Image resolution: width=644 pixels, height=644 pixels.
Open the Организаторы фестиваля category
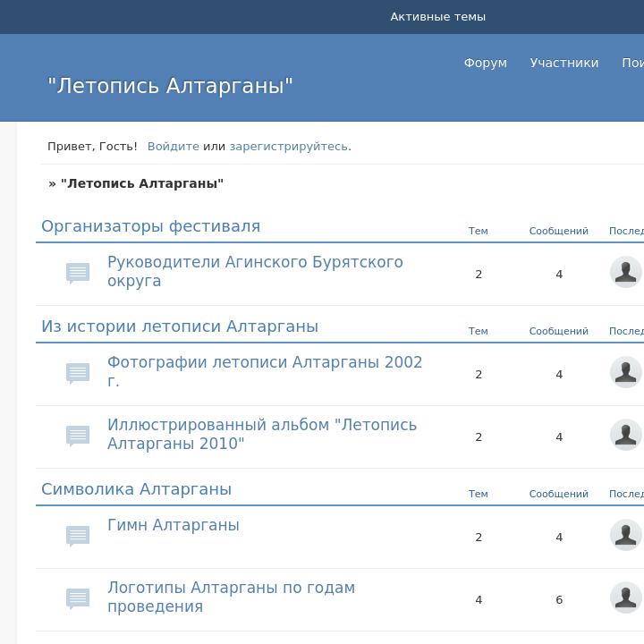click(151, 226)
